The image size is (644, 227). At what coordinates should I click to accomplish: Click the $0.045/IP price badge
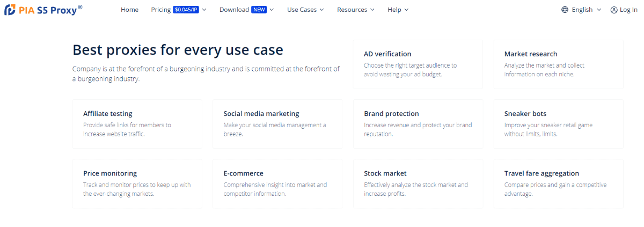click(186, 10)
